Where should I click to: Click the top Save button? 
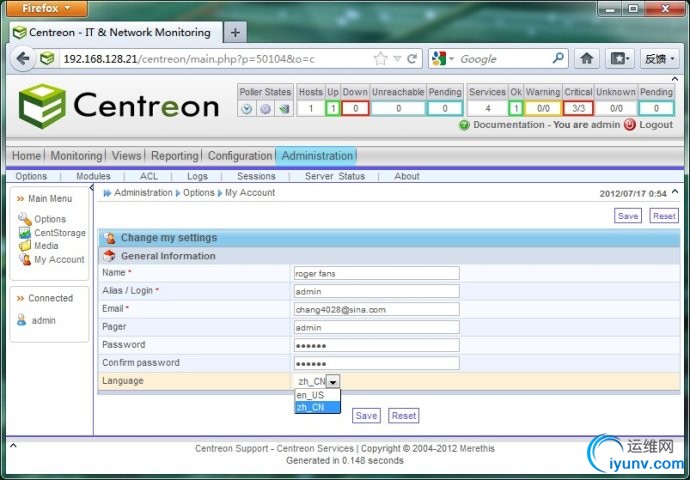click(x=628, y=216)
